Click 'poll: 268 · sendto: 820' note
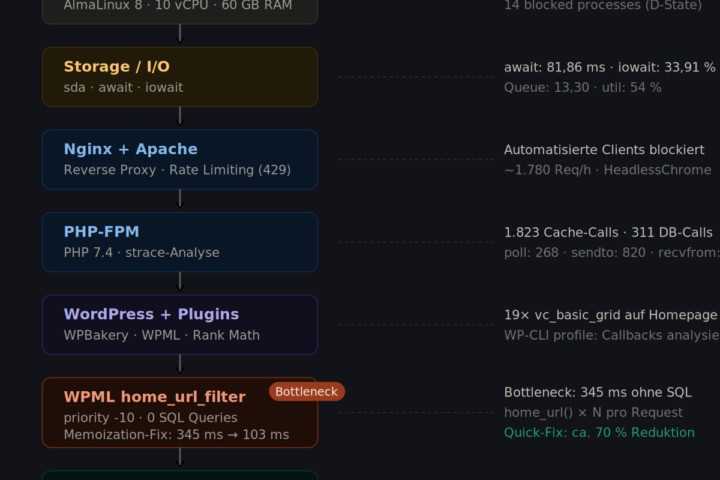Image resolution: width=720 pixels, height=480 pixels. coord(575,253)
